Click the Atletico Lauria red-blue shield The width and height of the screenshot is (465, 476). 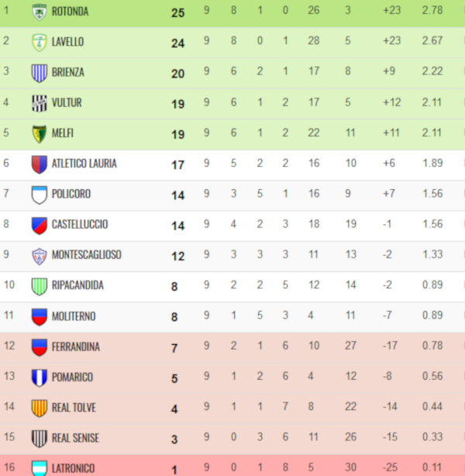tap(40, 164)
